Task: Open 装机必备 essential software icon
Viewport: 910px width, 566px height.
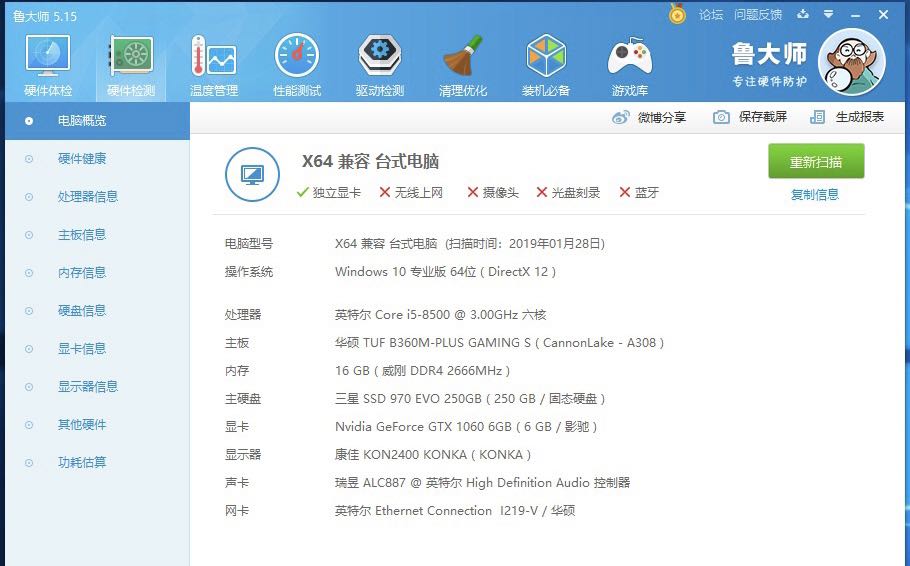Action: [x=546, y=65]
